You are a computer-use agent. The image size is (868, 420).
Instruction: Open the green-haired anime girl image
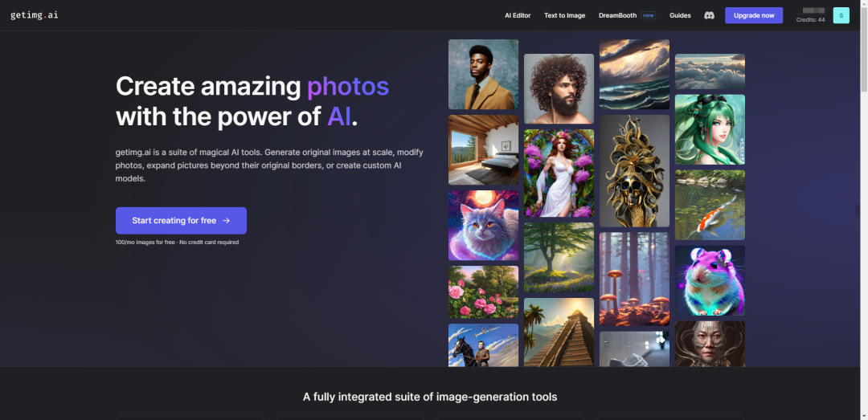(710, 129)
